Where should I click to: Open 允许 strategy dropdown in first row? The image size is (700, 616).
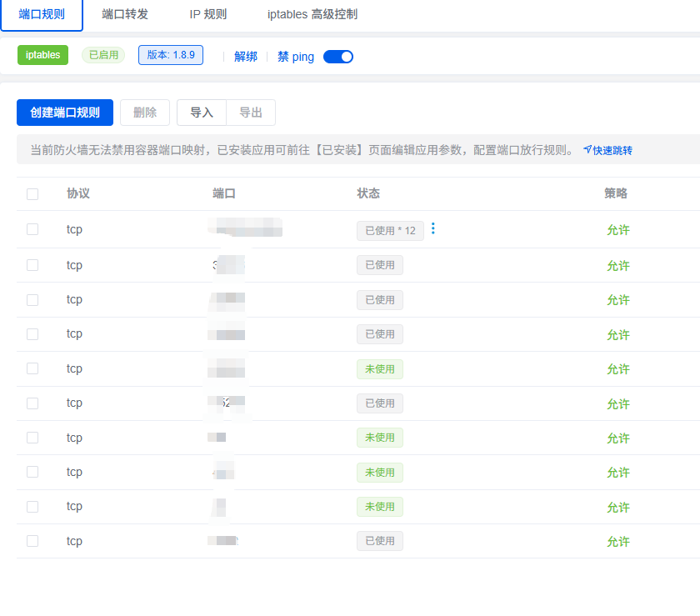click(x=618, y=230)
